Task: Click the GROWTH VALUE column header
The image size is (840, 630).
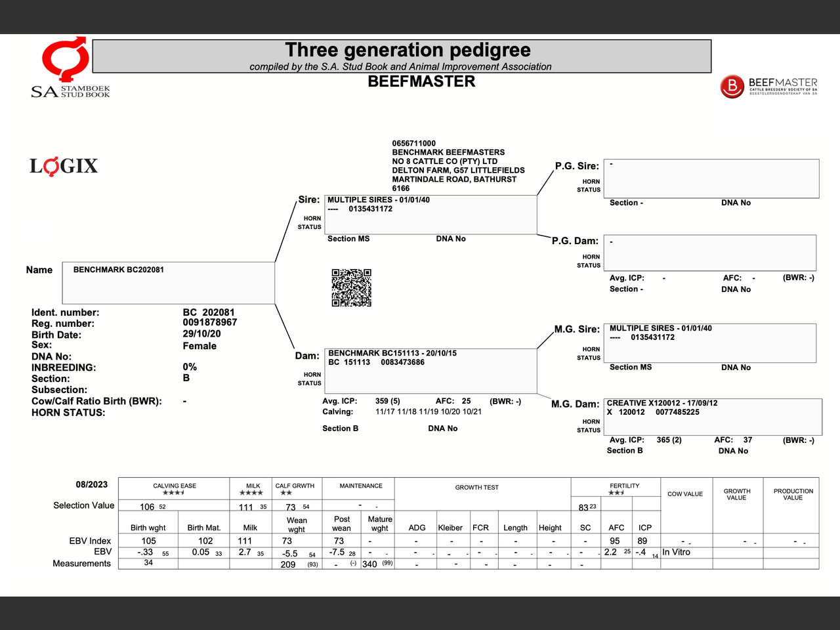Action: [x=737, y=494]
